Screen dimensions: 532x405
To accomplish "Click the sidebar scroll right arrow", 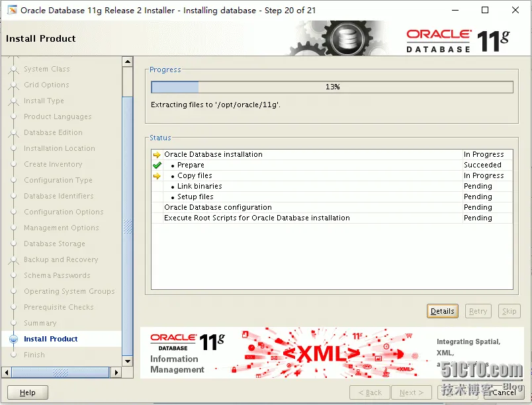I will coord(116,373).
